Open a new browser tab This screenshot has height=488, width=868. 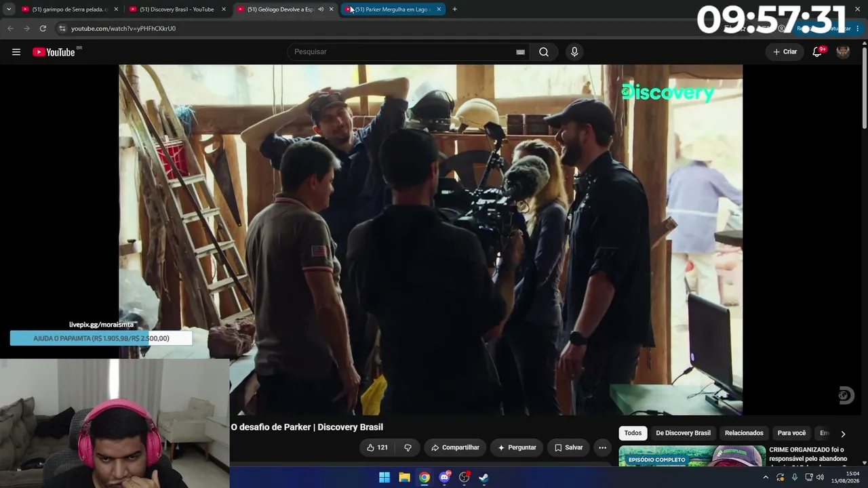click(454, 9)
